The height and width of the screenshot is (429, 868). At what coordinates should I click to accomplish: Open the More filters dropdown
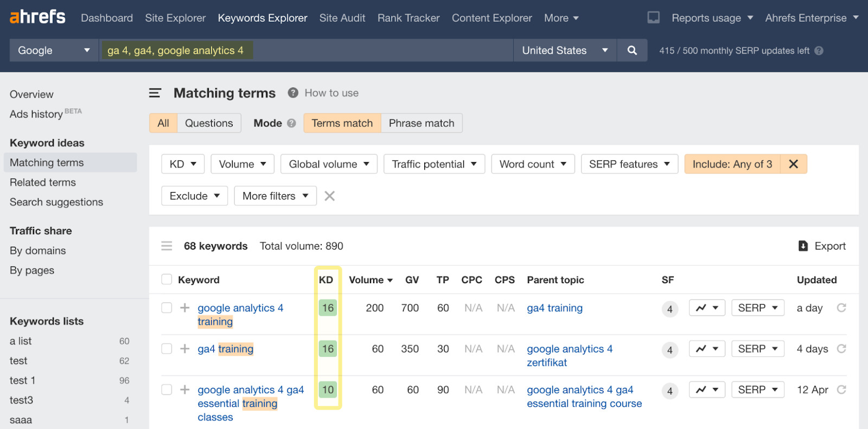point(275,196)
